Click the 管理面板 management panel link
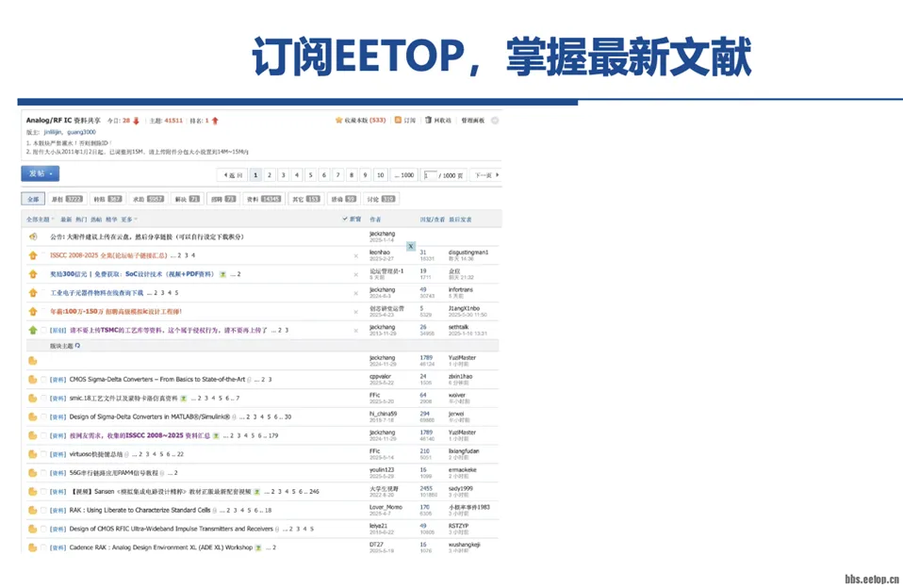This screenshot has height=588, width=903. coord(473,121)
